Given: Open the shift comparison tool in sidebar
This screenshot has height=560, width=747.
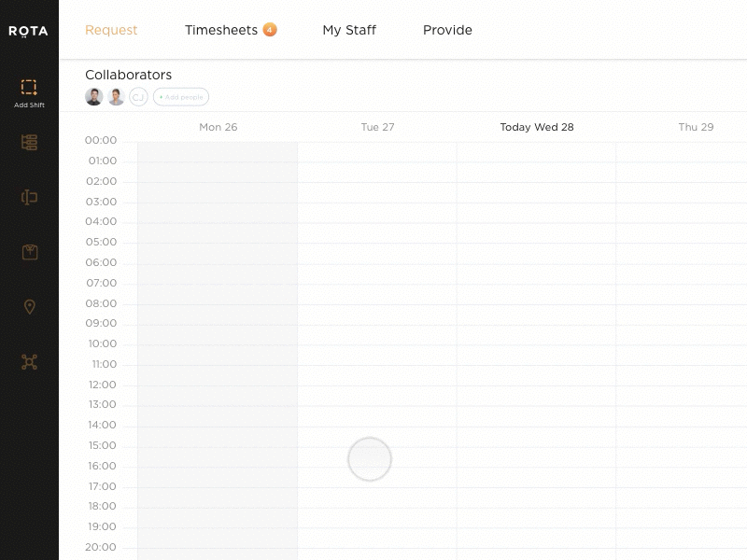Looking at the screenshot, I should [x=29, y=197].
